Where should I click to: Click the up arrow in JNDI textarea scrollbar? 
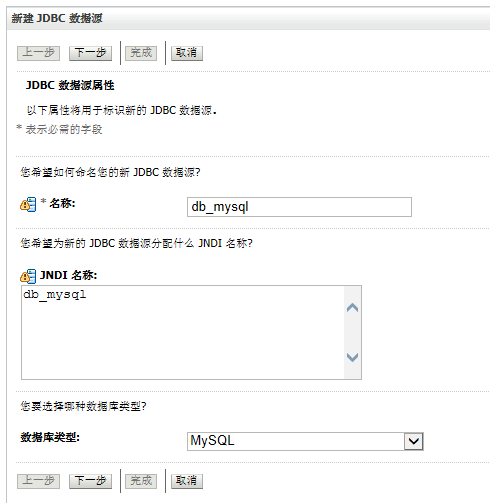[x=352, y=307]
